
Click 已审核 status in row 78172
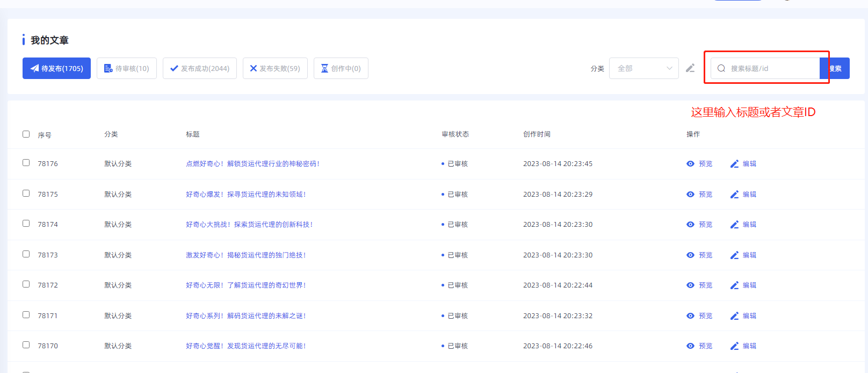pos(458,285)
